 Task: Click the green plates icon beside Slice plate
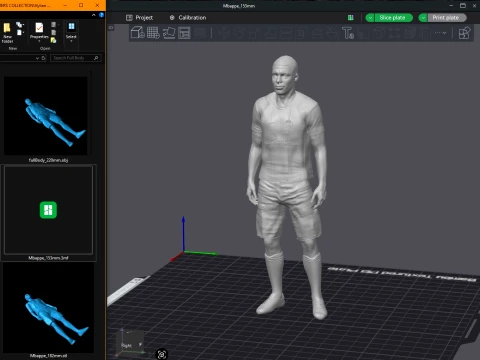click(x=350, y=18)
